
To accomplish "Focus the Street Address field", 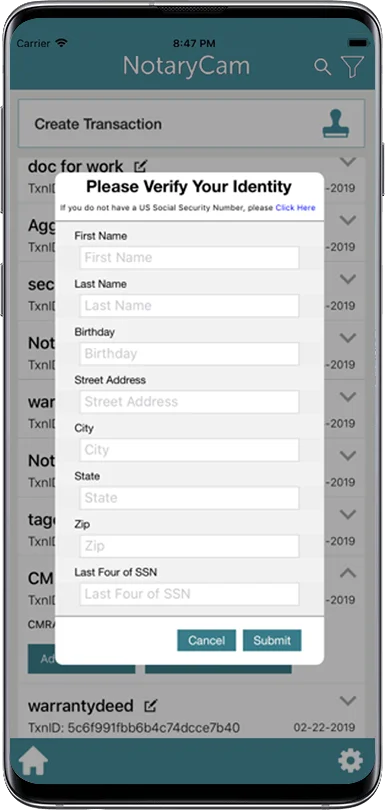I will [189, 401].
